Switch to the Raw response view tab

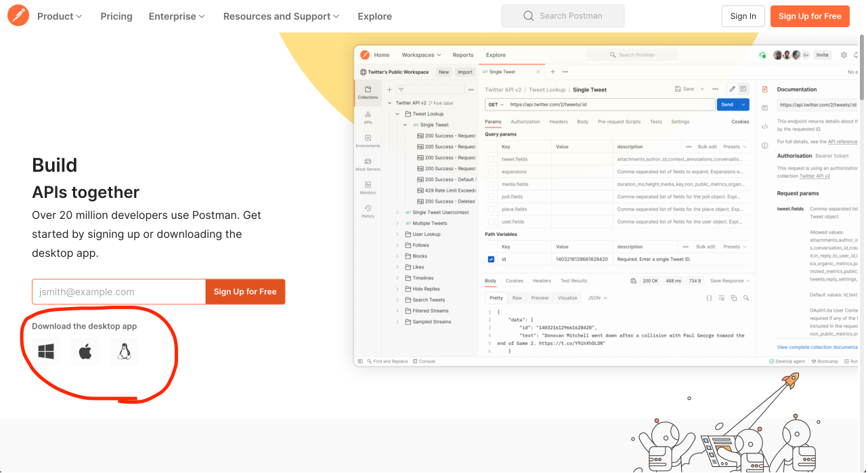[517, 297]
